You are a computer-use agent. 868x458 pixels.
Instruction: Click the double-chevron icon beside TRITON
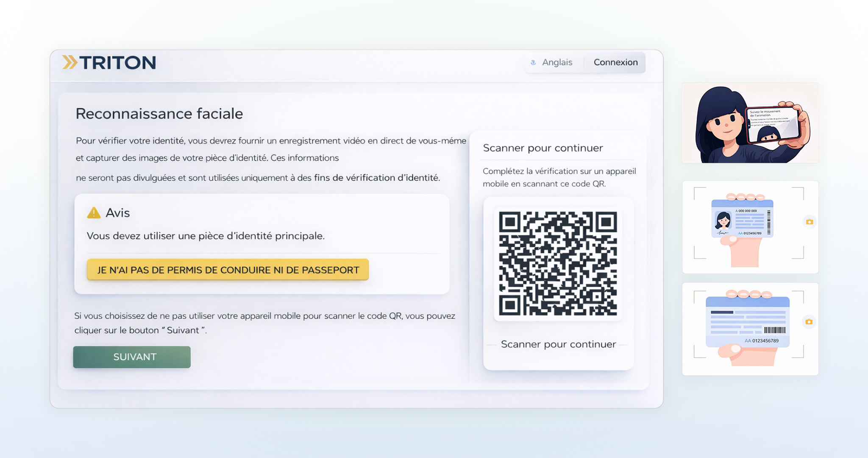70,62
